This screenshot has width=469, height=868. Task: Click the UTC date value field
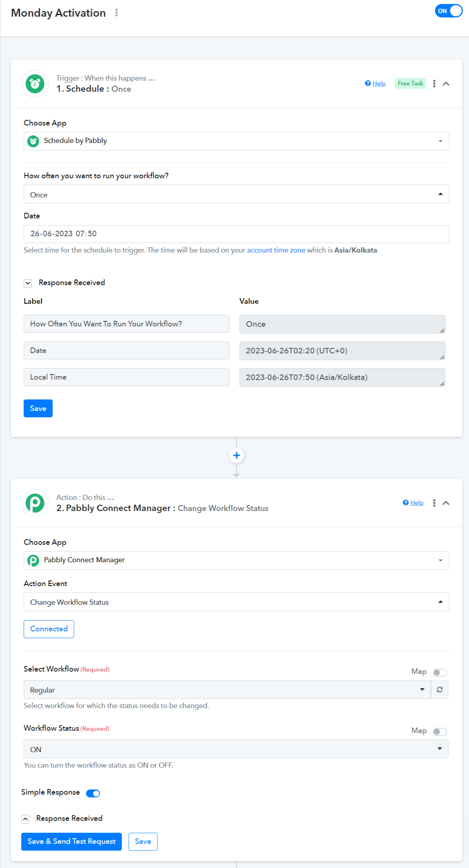tap(342, 351)
